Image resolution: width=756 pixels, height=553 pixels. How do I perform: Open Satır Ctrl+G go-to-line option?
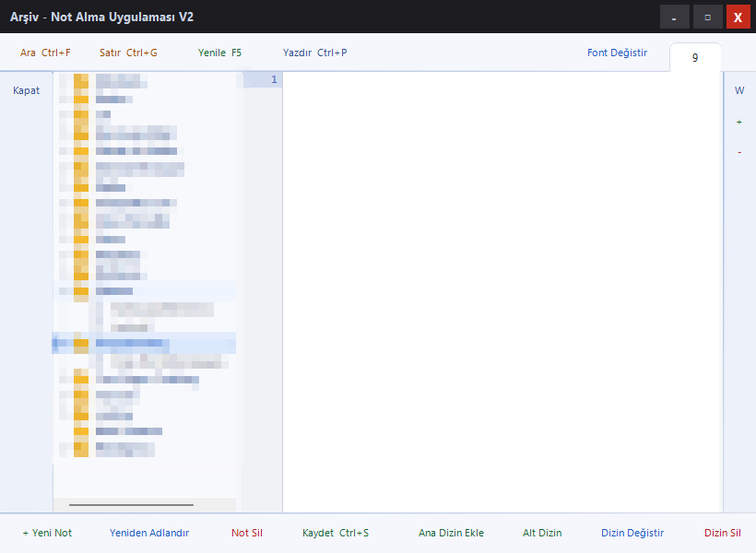128,53
